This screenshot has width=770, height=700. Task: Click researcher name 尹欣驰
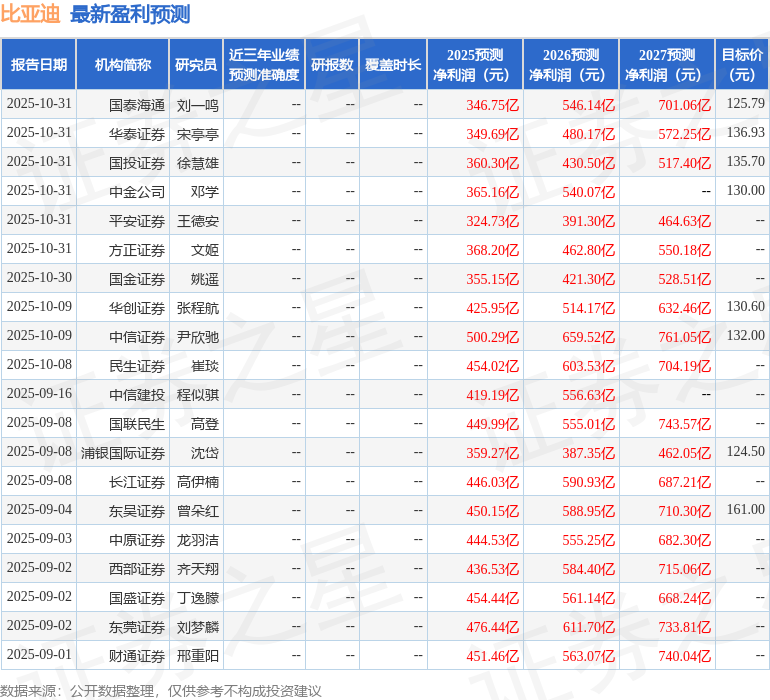(x=197, y=337)
